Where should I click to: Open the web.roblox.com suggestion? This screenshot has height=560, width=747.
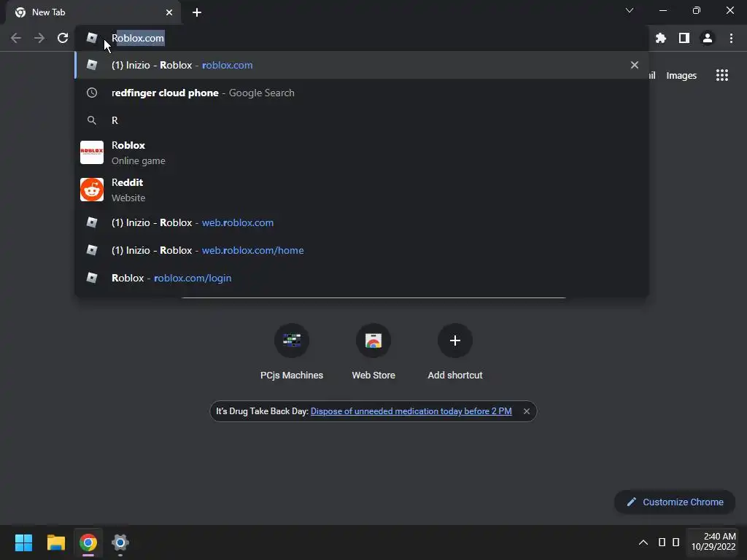click(x=362, y=222)
